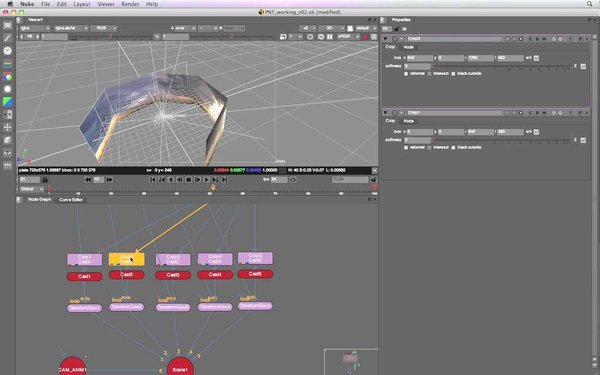Image resolution: width=600 pixels, height=375 pixels.
Task: Open the Merge nodes toolbar icon
Action: point(7,114)
